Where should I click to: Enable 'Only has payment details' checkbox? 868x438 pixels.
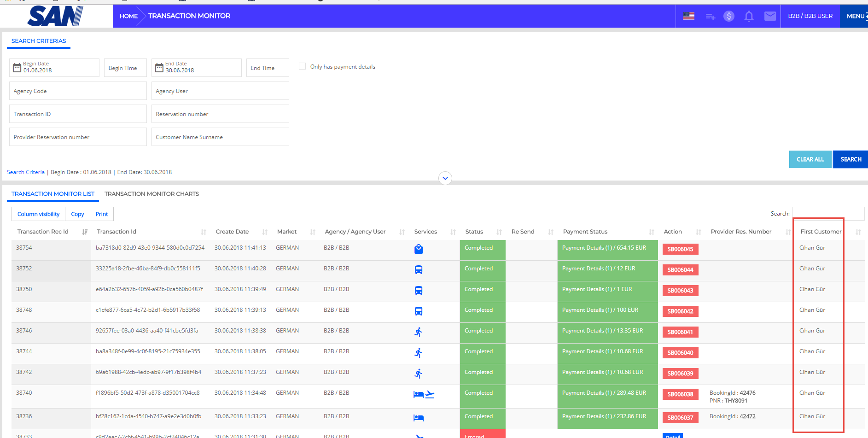[x=302, y=66]
